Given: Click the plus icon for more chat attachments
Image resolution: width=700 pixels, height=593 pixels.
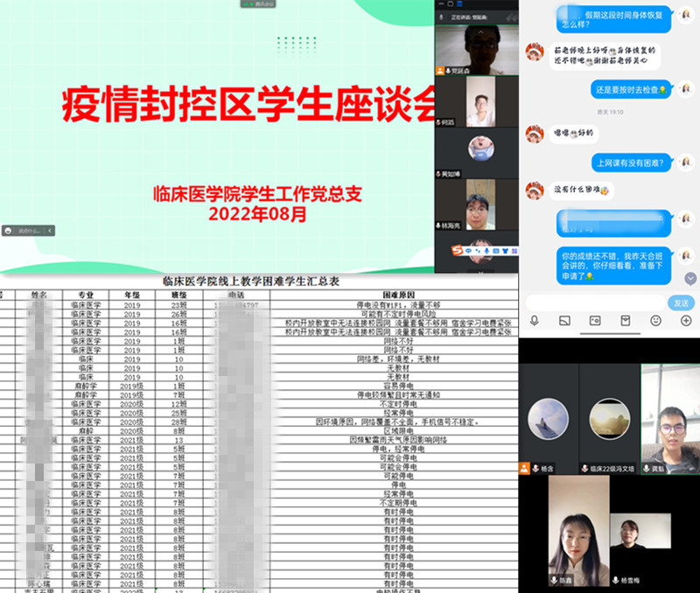Looking at the screenshot, I should [686, 319].
